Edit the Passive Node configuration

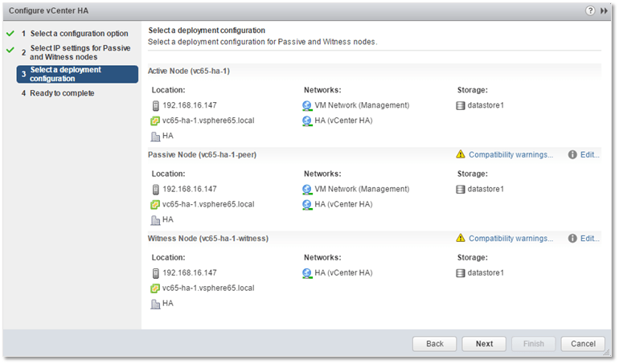click(x=590, y=155)
